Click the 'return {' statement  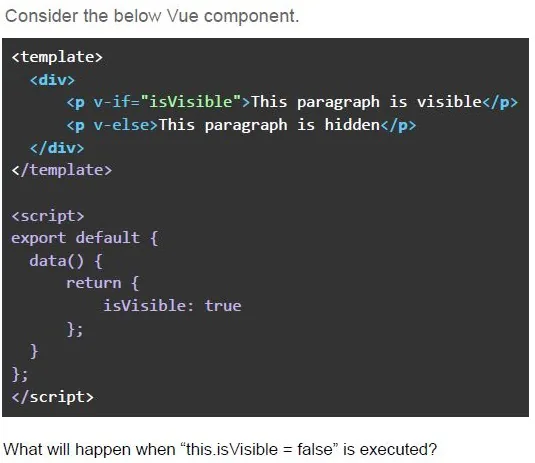[x=102, y=283]
